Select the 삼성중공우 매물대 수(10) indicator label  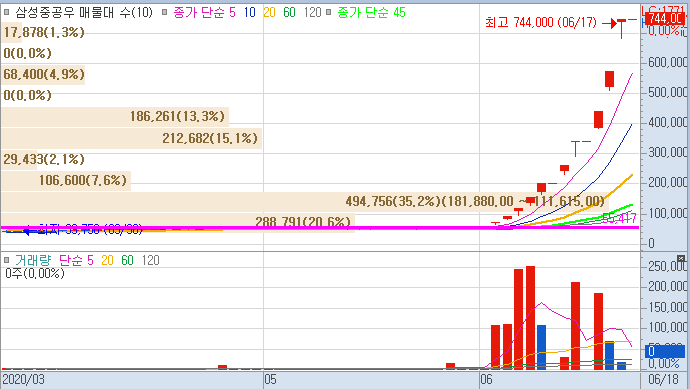pyautogui.click(x=84, y=12)
